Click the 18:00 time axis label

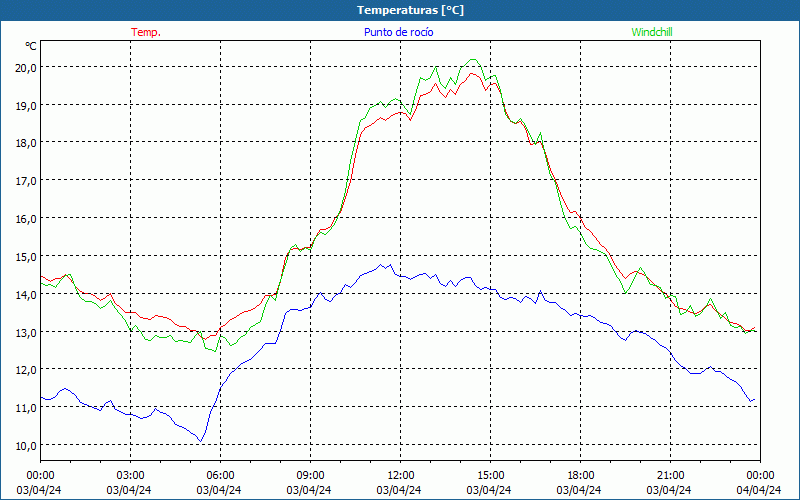[581, 476]
